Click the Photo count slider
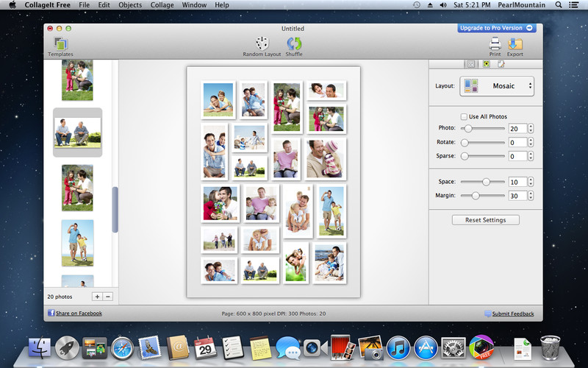Image resolution: width=588 pixels, height=368 pixels. click(x=483, y=128)
